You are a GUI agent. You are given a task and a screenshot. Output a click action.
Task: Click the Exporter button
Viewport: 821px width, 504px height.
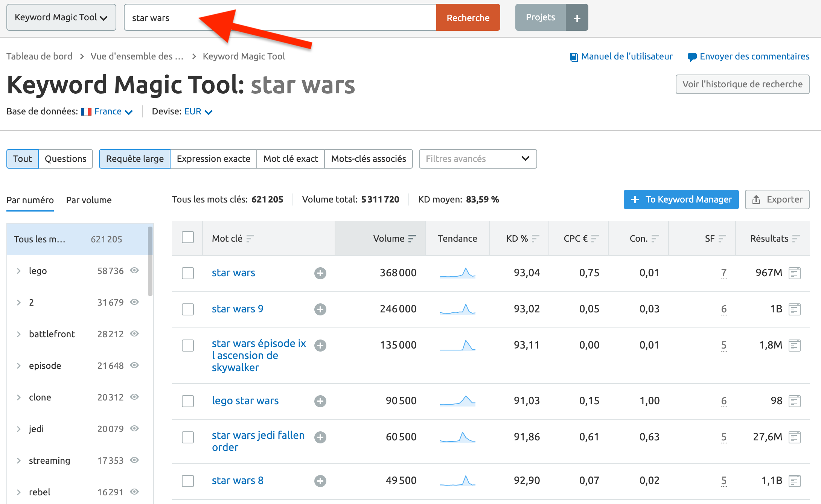coord(777,199)
